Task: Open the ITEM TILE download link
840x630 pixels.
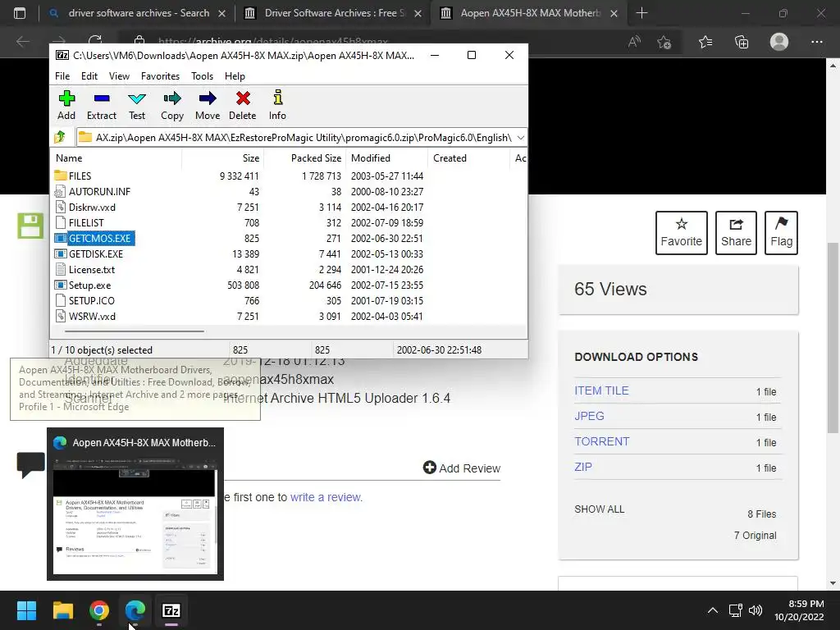Action: [x=601, y=390]
